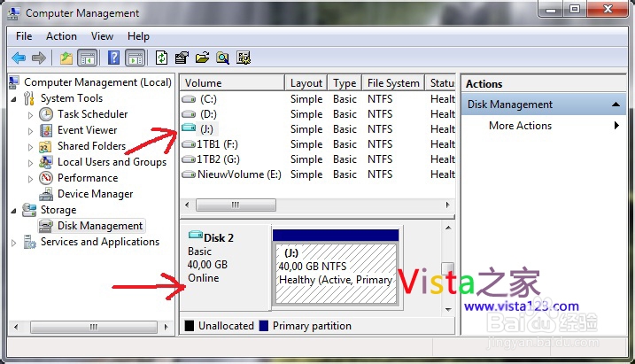Viewport: 635px width, 364px height.
Task: Click the drive icon for (C:)
Action: pyautogui.click(x=189, y=99)
